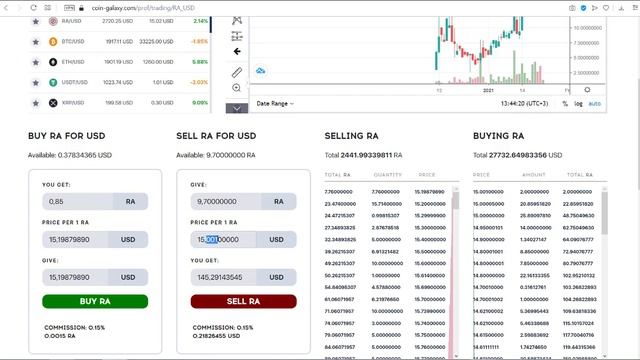The image size is (640, 360).
Task: Toggle favorite star for USDT/USD pair
Action: point(36,82)
